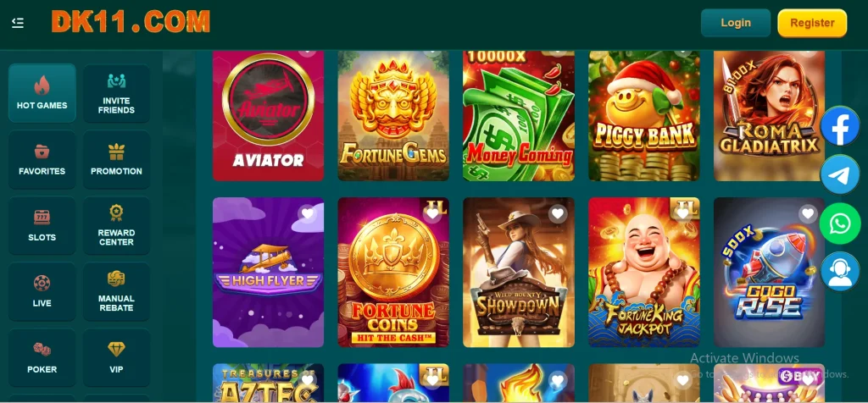The width and height of the screenshot is (868, 403).
Task: Open Live casino category
Action: [x=42, y=291]
